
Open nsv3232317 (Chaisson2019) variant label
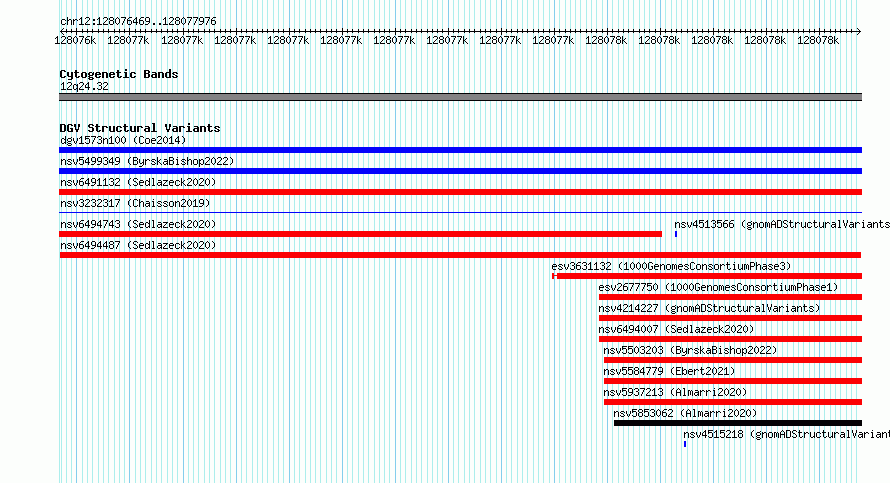coord(135,203)
